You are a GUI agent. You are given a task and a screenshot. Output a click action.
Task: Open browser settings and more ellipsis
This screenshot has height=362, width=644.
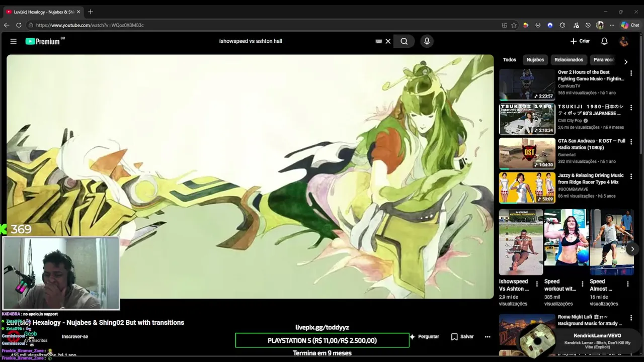click(612, 25)
